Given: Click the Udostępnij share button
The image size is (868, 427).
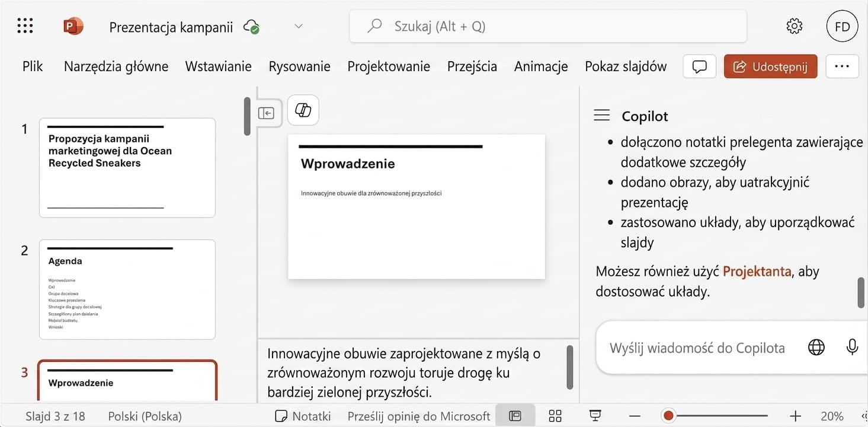Looking at the screenshot, I should click(770, 66).
